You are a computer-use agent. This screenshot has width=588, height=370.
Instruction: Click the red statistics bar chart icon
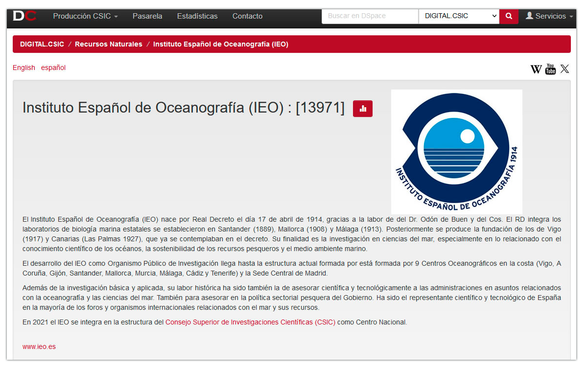pyautogui.click(x=363, y=109)
